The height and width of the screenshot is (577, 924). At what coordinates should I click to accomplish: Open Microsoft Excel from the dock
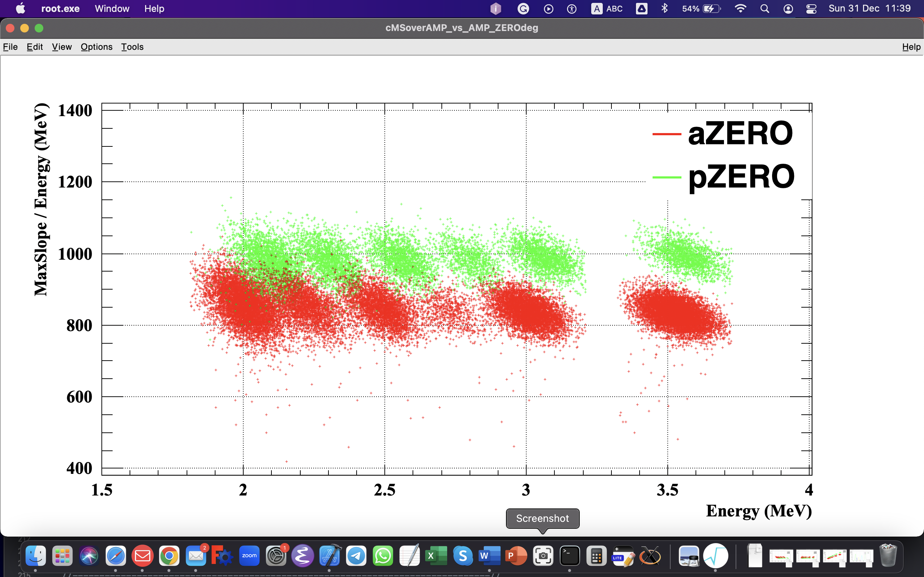pos(436,556)
